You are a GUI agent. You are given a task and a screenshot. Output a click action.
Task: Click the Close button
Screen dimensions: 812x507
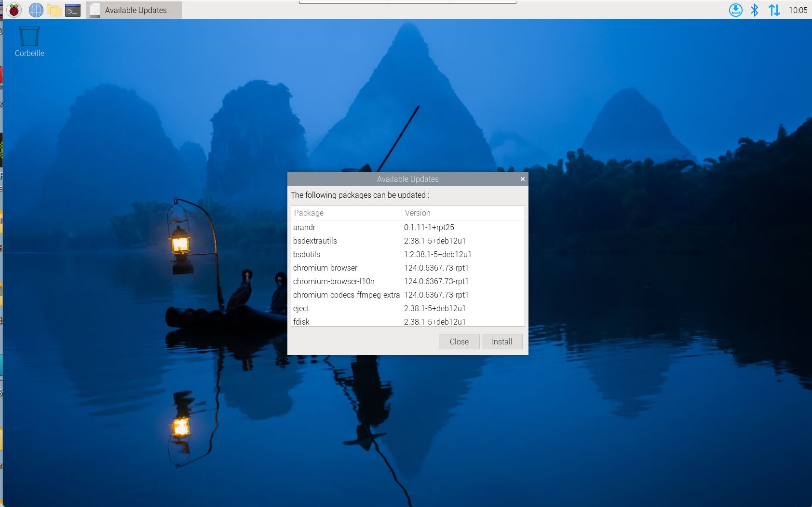pyautogui.click(x=459, y=342)
